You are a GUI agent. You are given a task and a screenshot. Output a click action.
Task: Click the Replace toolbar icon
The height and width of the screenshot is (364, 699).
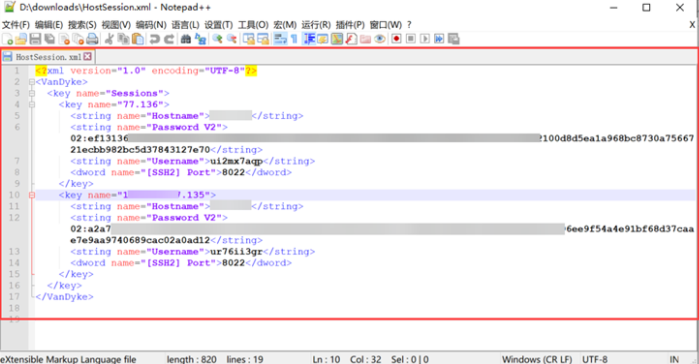(x=201, y=39)
